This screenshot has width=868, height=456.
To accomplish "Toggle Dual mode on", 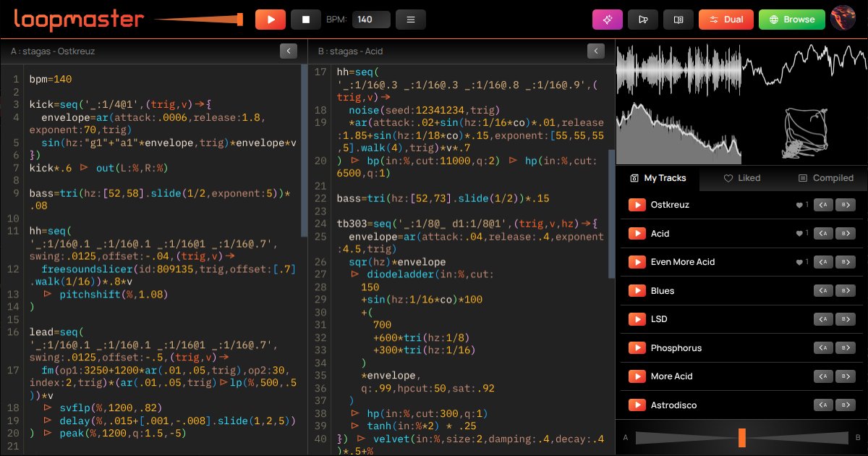I will pyautogui.click(x=726, y=19).
